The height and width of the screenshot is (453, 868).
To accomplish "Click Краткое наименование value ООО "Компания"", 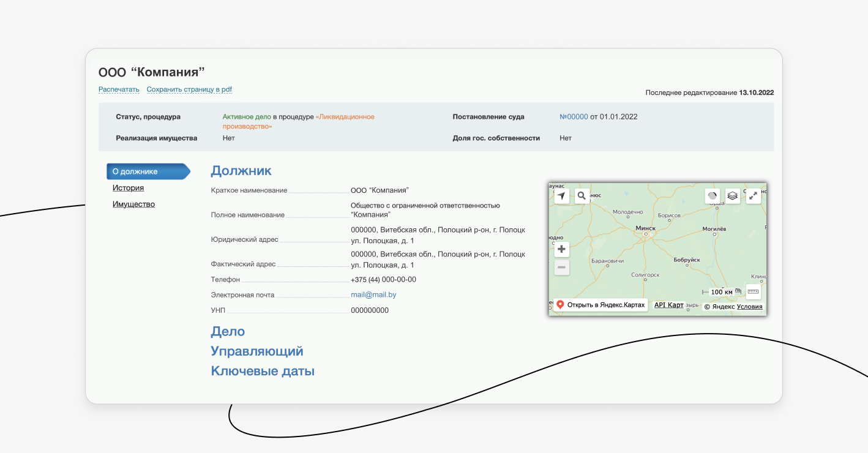I will coord(380,190).
